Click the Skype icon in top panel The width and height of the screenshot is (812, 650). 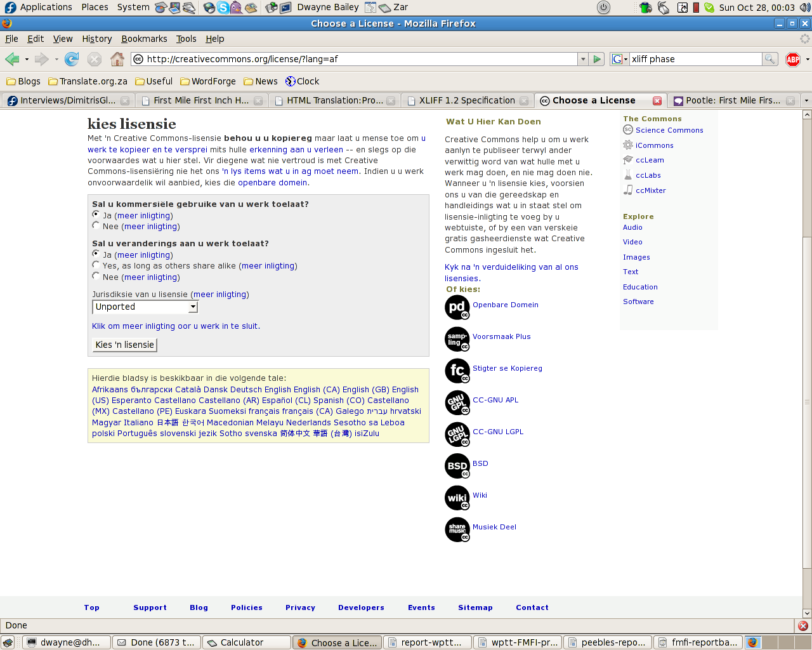pyautogui.click(x=223, y=8)
